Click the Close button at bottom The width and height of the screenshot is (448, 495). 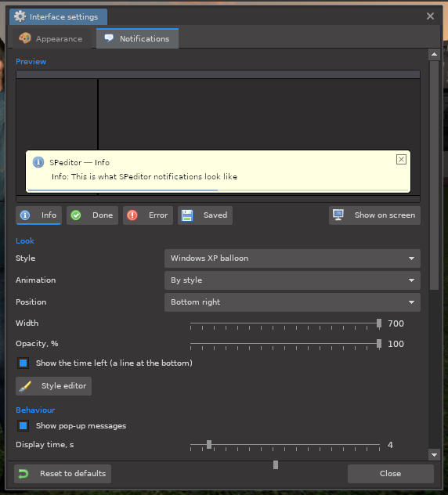[x=391, y=474]
